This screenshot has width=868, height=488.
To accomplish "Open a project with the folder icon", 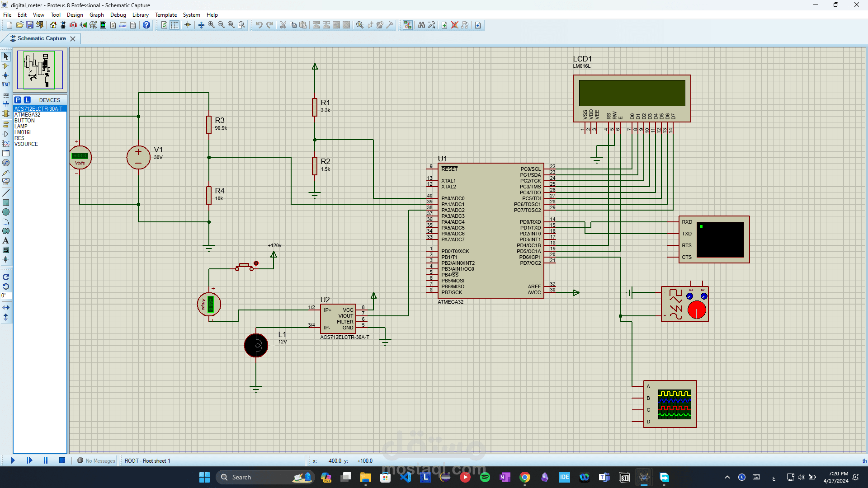I will pos(19,25).
